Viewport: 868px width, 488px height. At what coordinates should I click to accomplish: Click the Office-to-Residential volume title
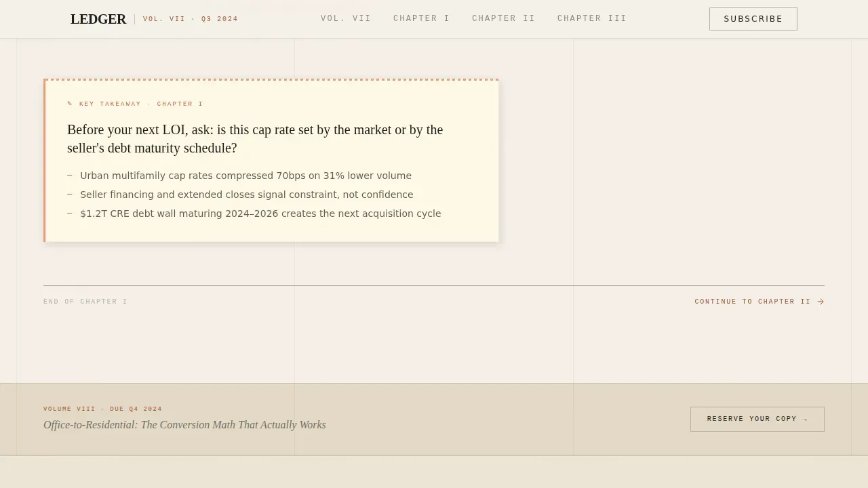184,425
